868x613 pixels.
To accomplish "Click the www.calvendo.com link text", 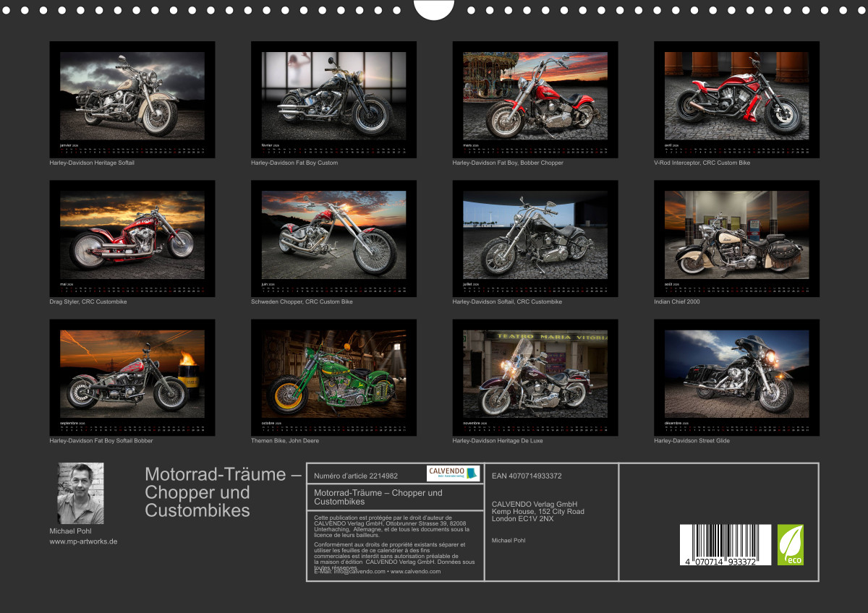I will pos(416,571).
